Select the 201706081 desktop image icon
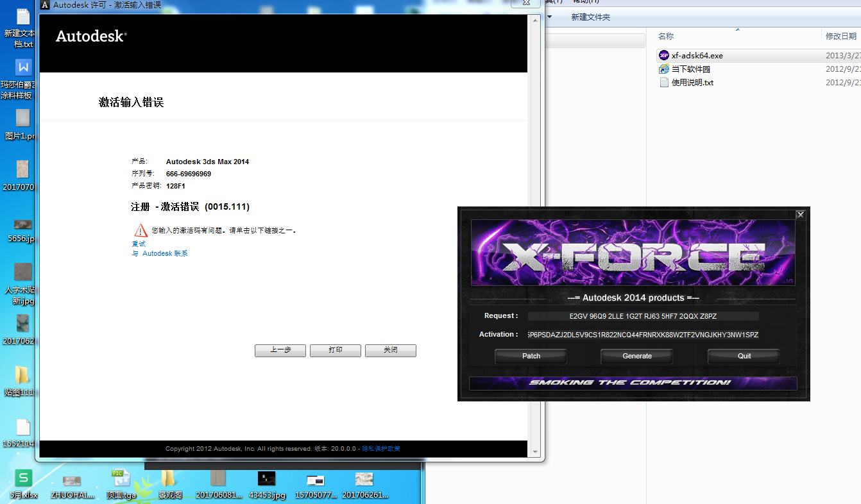The height and width of the screenshot is (504, 861). tap(218, 478)
